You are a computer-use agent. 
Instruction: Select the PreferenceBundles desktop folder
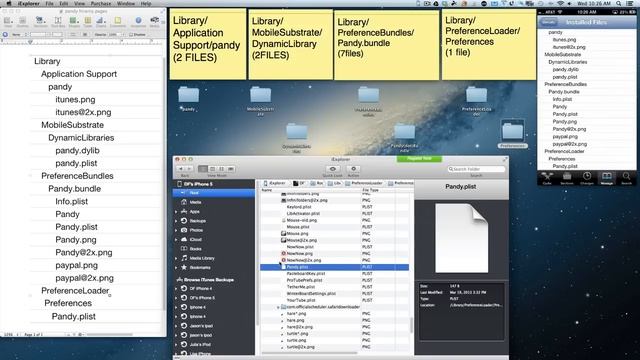point(369,95)
